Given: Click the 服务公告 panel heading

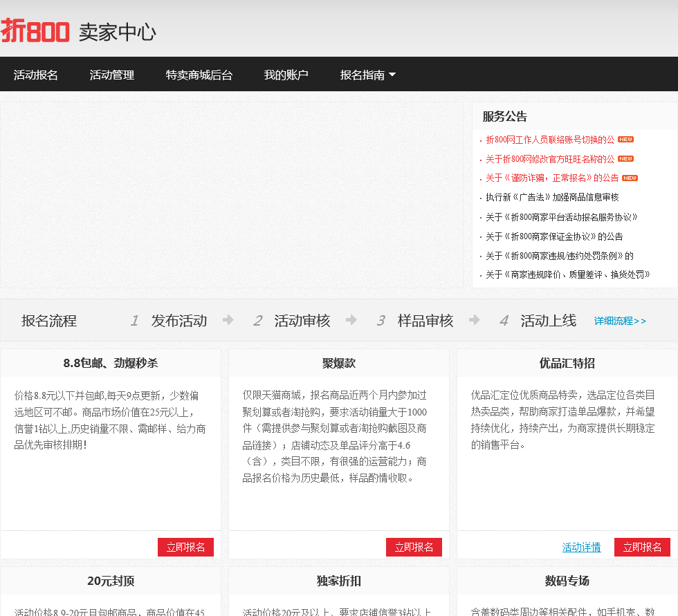Looking at the screenshot, I should 504,116.
